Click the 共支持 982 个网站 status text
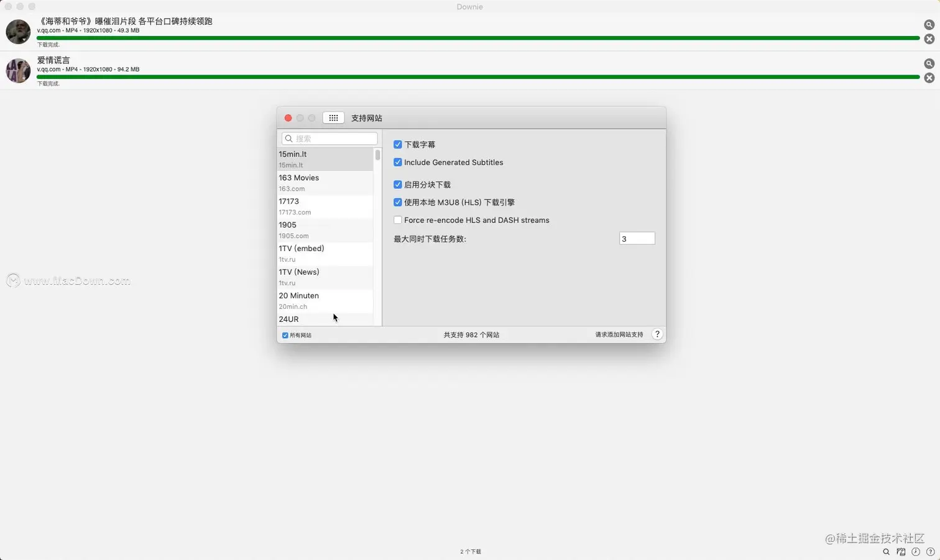The height and width of the screenshot is (560, 940). click(x=471, y=334)
